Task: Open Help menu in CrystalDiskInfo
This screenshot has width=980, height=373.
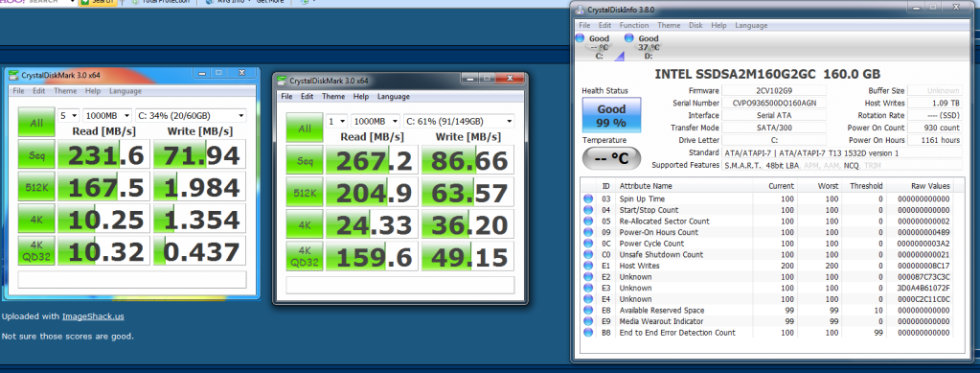Action: point(718,26)
